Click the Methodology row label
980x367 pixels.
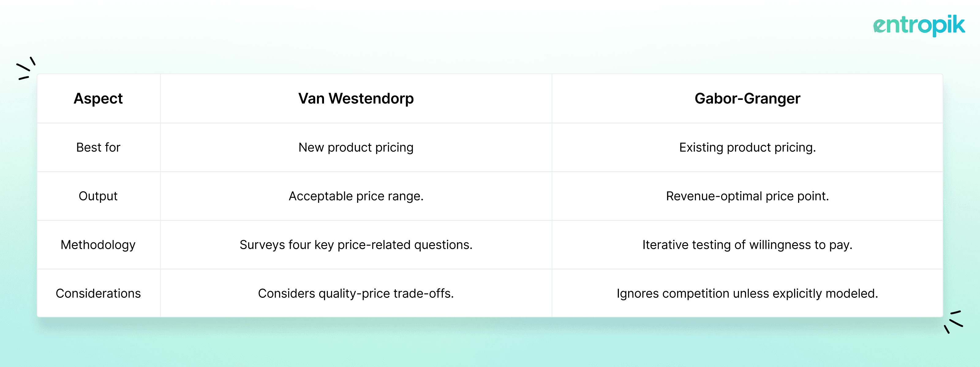click(x=98, y=245)
